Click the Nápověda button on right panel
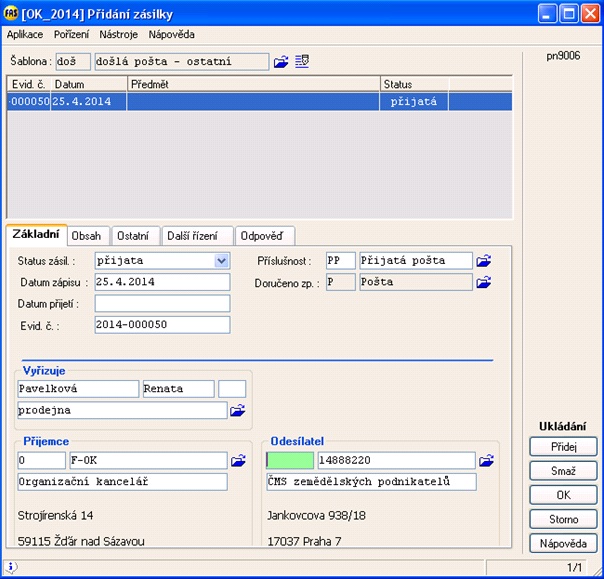This screenshot has width=604, height=579. (563, 544)
